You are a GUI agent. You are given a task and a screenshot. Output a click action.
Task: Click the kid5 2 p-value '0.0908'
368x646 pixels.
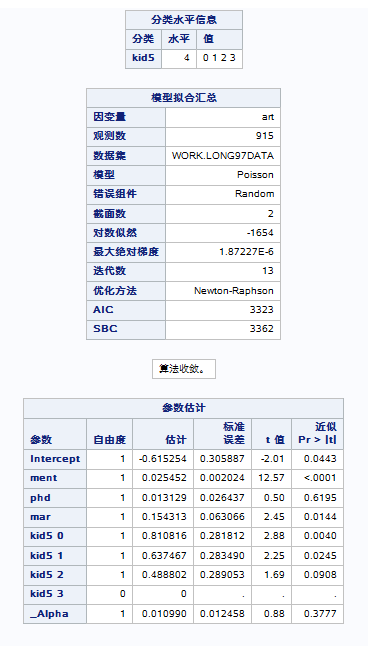click(320, 575)
